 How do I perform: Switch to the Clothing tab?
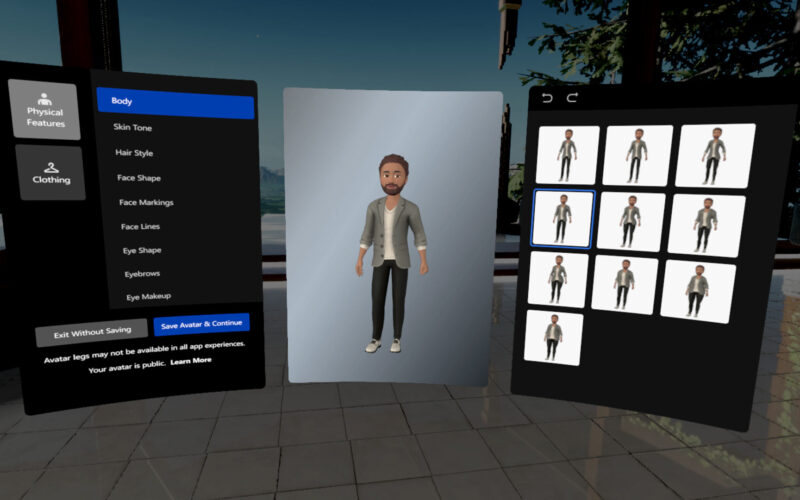click(x=51, y=172)
